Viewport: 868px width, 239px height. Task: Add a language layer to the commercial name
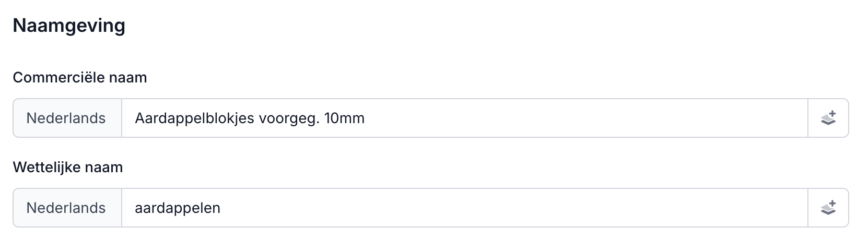click(x=828, y=118)
